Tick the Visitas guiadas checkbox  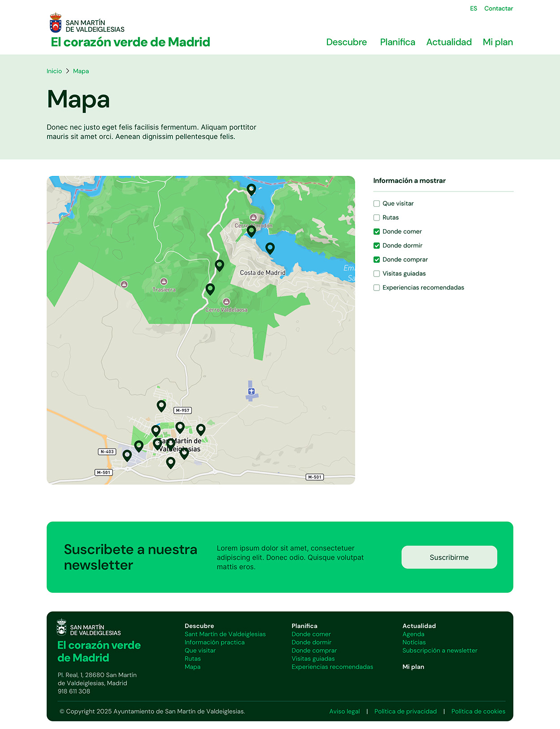pos(377,274)
